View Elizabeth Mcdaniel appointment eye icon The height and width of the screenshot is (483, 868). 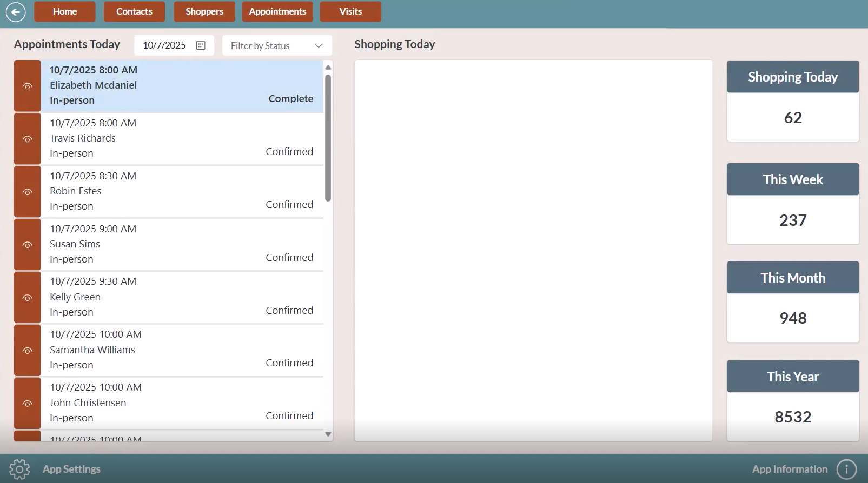pos(28,86)
